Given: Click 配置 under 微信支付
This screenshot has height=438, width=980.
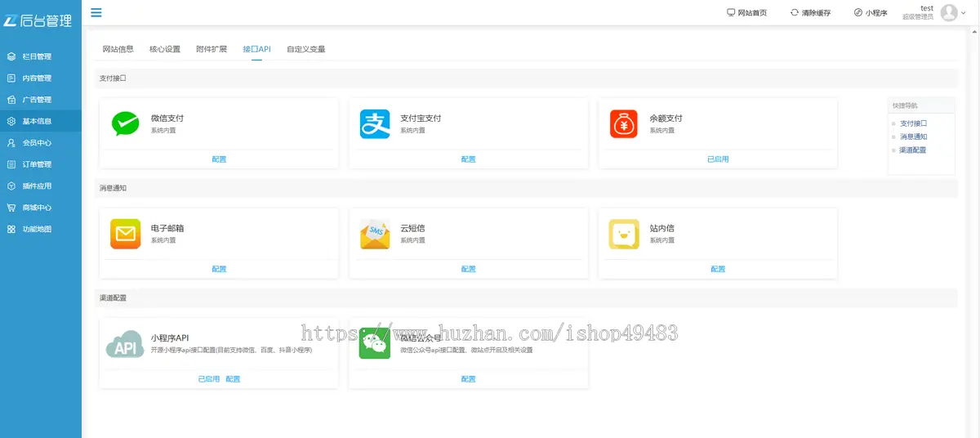Looking at the screenshot, I should pyautogui.click(x=219, y=159).
